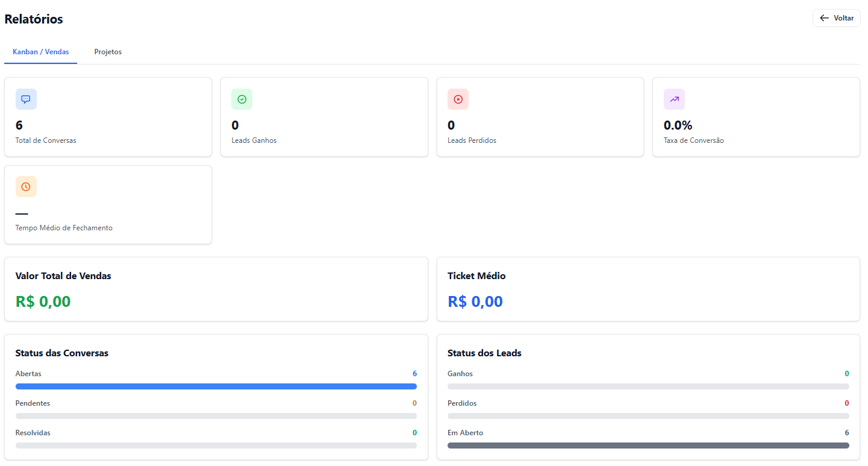Click the Voltar button

point(836,17)
